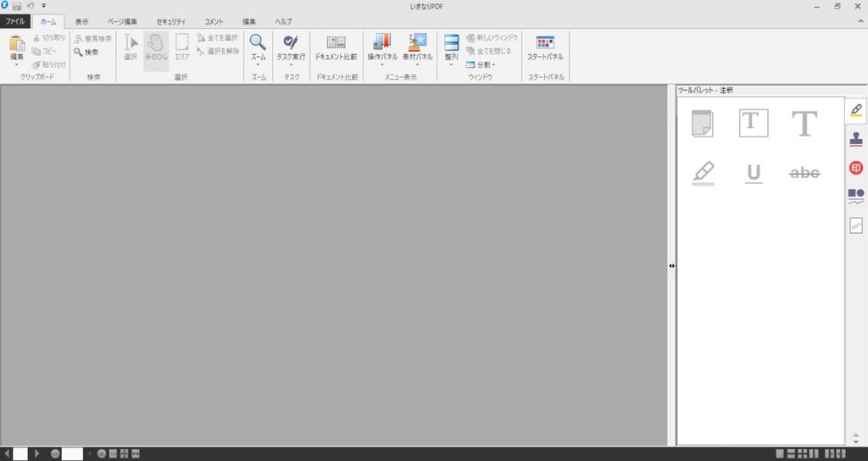
Task: Open the 分割 split dropdown
Action: tap(481, 64)
